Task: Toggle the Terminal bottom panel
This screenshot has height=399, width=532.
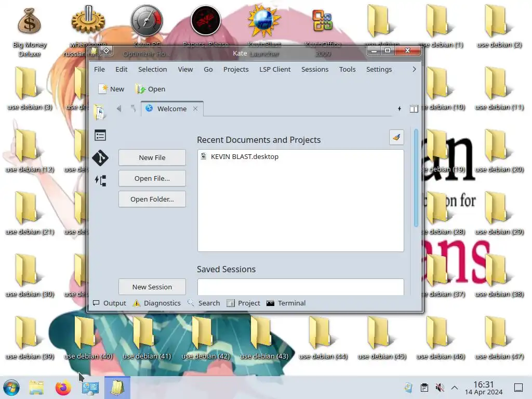Action: (x=286, y=303)
